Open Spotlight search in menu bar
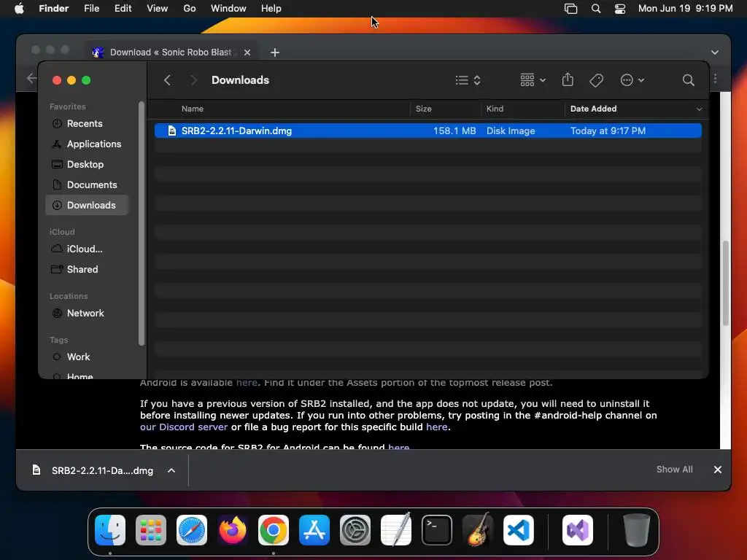 (x=596, y=9)
